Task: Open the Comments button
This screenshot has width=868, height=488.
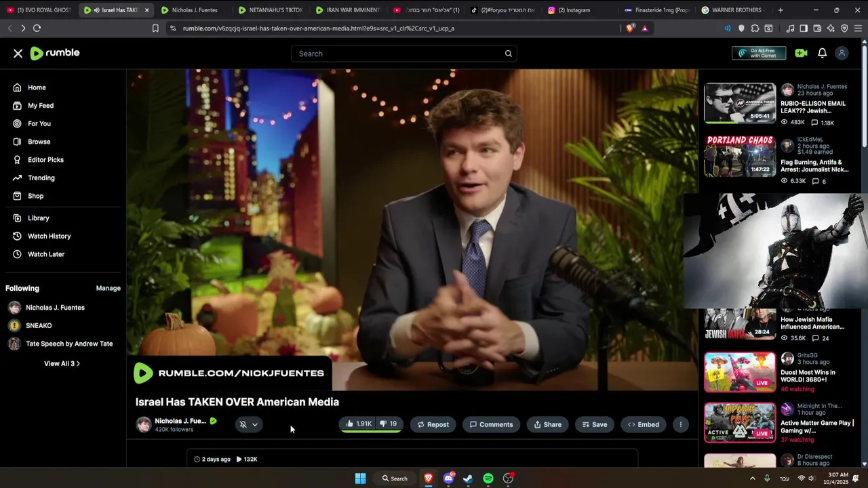Action: 492,424
